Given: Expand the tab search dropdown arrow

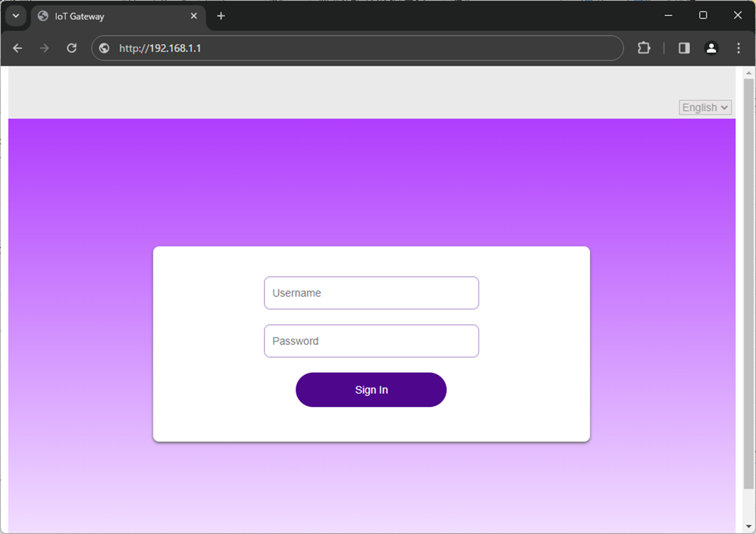Looking at the screenshot, I should [16, 16].
